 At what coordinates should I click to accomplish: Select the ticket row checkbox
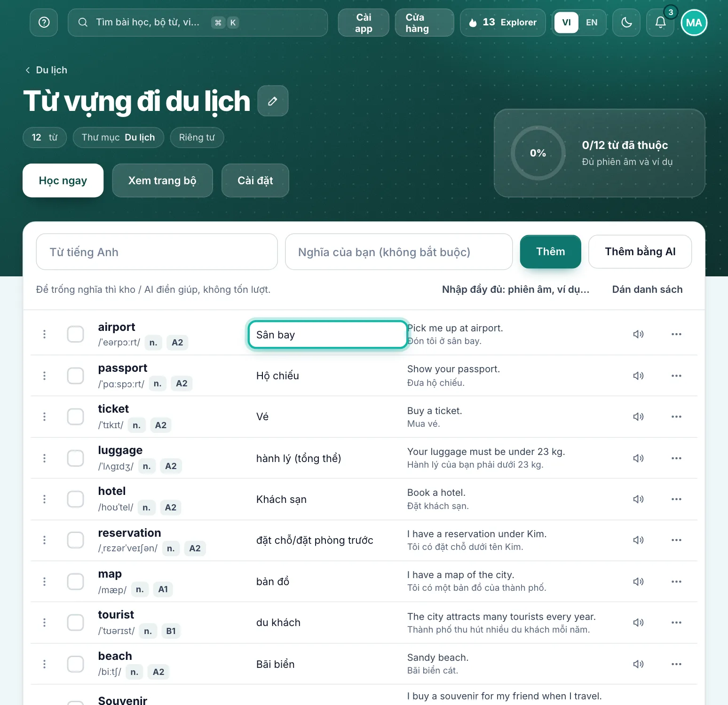point(75,416)
